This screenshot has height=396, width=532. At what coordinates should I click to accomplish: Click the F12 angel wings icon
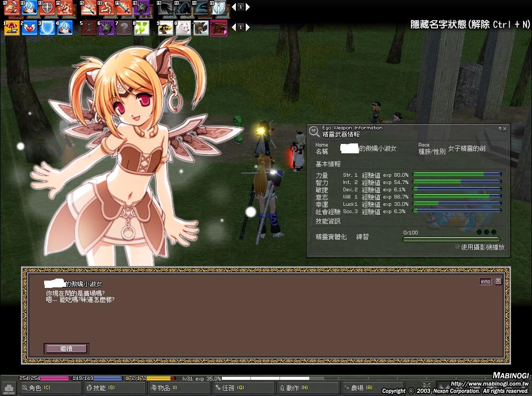(219, 8)
